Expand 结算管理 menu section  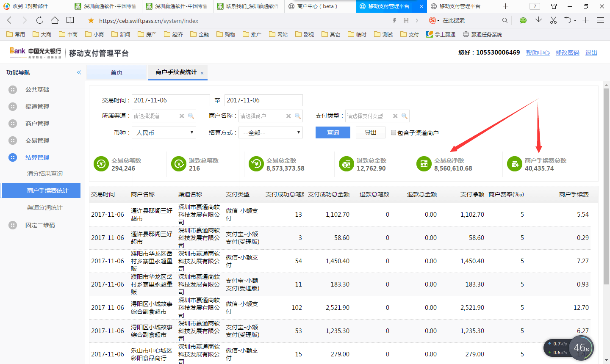pyautogui.click(x=37, y=157)
